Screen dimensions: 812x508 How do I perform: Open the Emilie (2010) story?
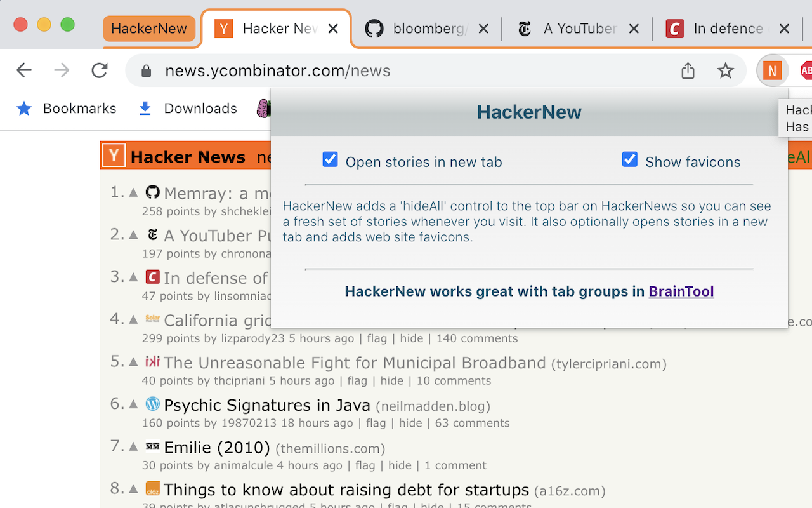click(217, 448)
